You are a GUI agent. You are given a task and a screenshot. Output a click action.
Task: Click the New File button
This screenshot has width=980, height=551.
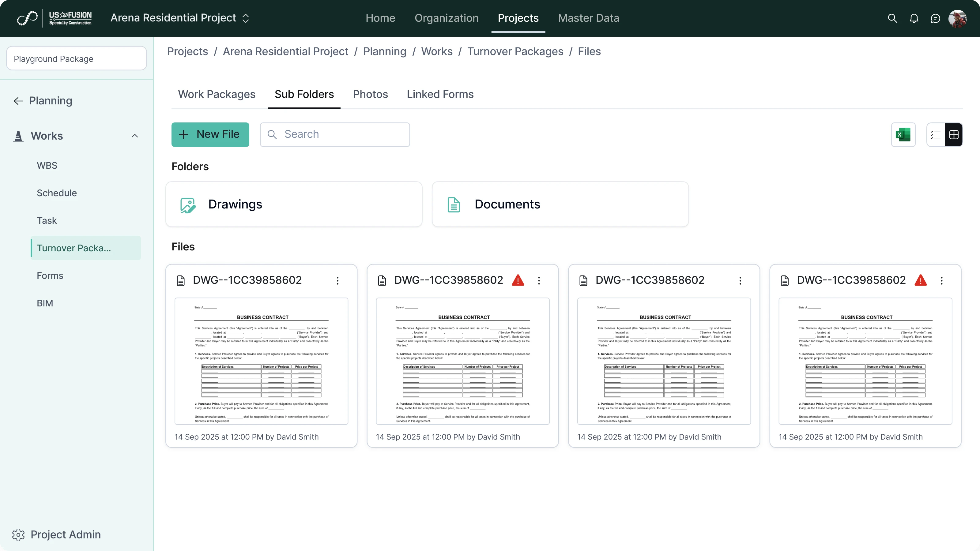coord(210,135)
